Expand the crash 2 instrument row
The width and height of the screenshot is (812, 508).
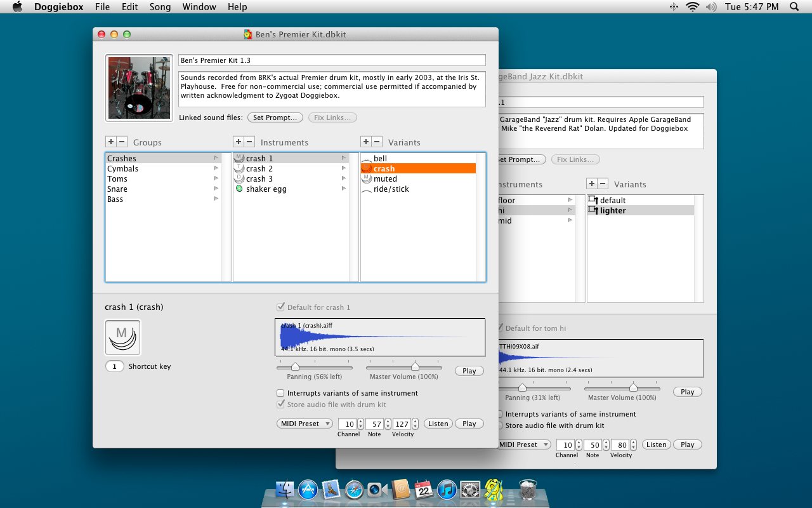[x=344, y=169]
